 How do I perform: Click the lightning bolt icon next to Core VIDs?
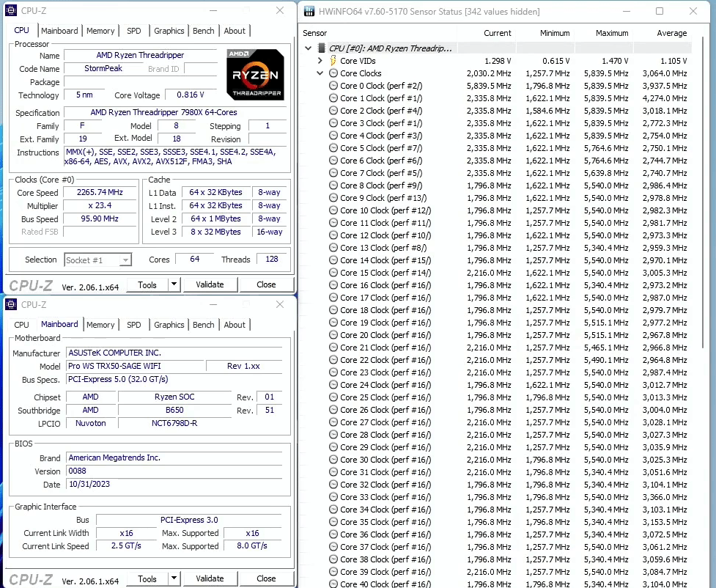[x=333, y=61]
